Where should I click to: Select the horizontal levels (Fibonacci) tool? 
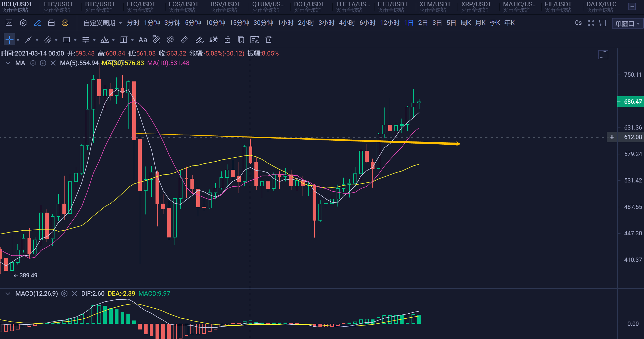click(86, 40)
